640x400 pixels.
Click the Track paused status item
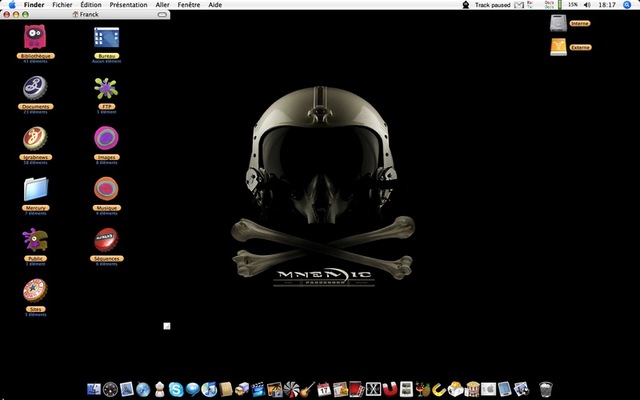[492, 5]
